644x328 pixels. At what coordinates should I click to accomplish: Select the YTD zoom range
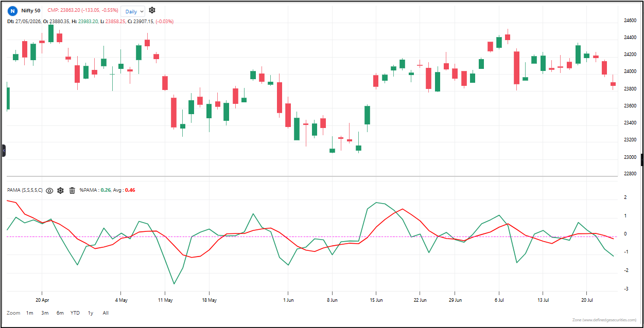pyautogui.click(x=75, y=313)
